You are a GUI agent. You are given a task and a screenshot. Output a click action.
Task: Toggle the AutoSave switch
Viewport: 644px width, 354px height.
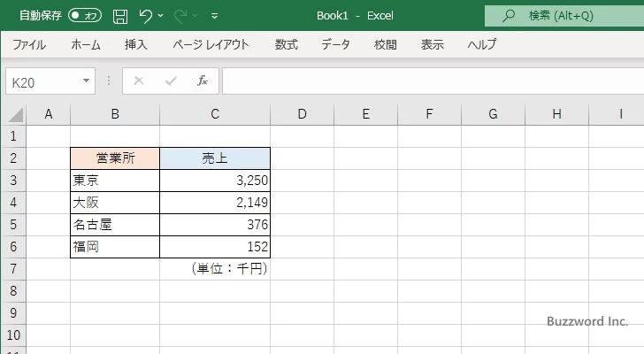[x=85, y=16]
